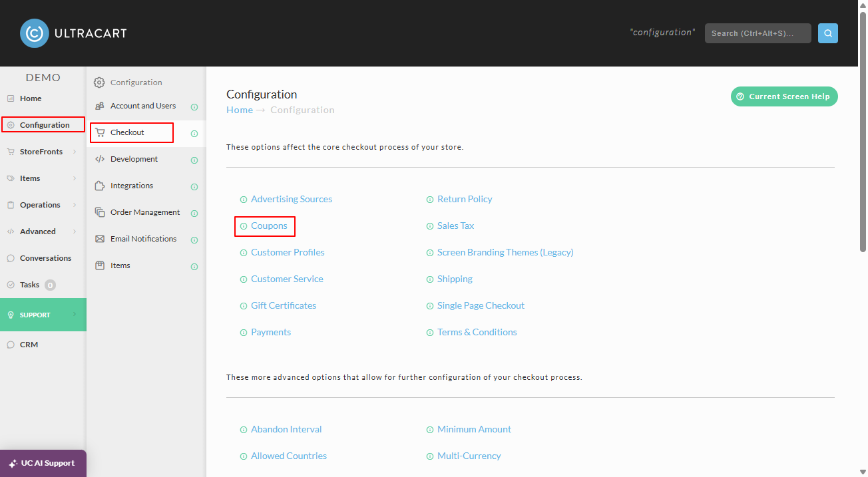Expand the Operations menu chevron
The height and width of the screenshot is (477, 868).
(x=75, y=205)
